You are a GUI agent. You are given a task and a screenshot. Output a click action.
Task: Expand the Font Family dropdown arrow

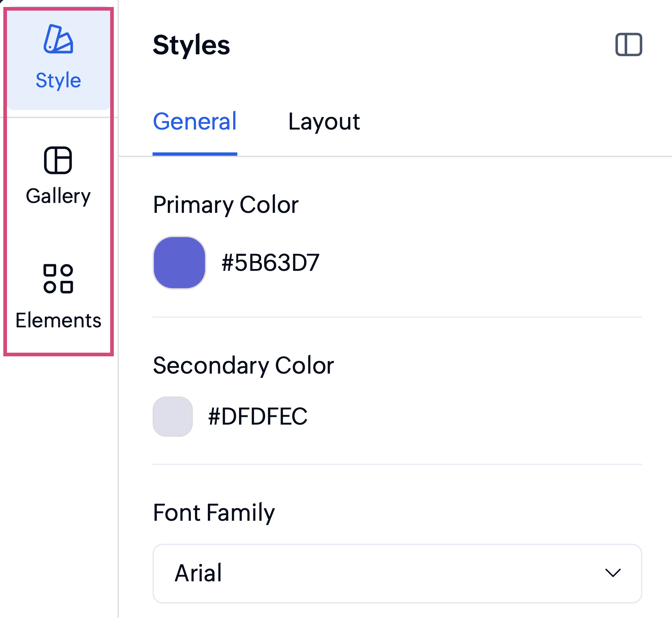coord(613,573)
